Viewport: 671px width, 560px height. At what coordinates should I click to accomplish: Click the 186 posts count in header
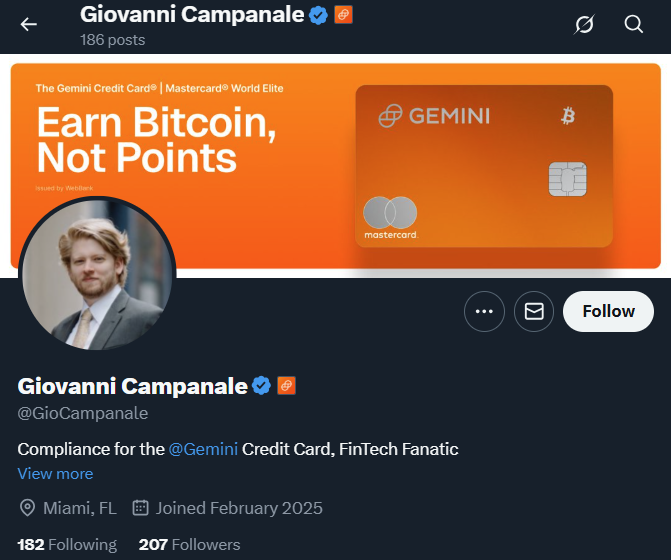(112, 40)
